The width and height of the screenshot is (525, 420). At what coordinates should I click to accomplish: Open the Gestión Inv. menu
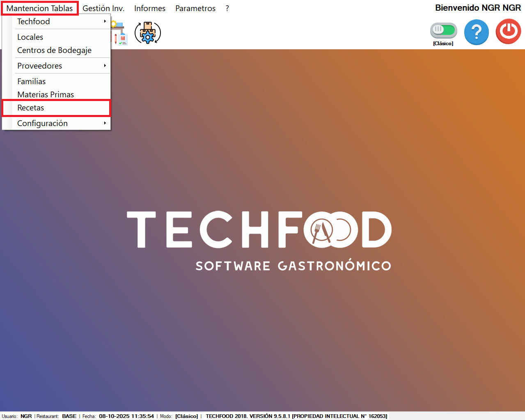pyautogui.click(x=103, y=8)
